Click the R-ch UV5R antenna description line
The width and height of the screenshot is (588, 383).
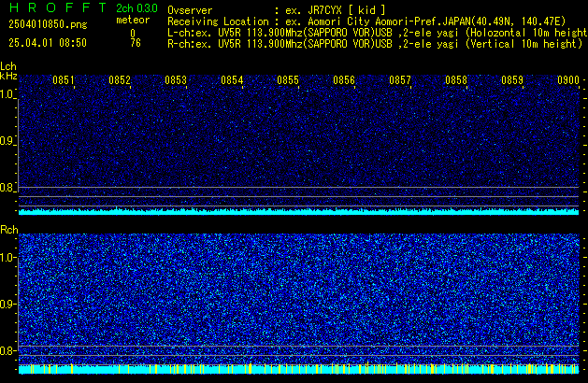tap(375, 44)
